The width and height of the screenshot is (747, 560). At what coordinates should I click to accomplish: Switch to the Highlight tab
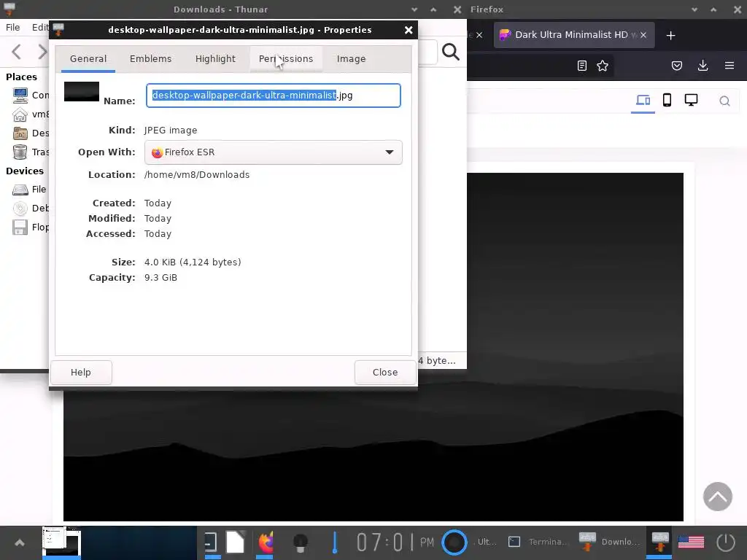[215, 58]
